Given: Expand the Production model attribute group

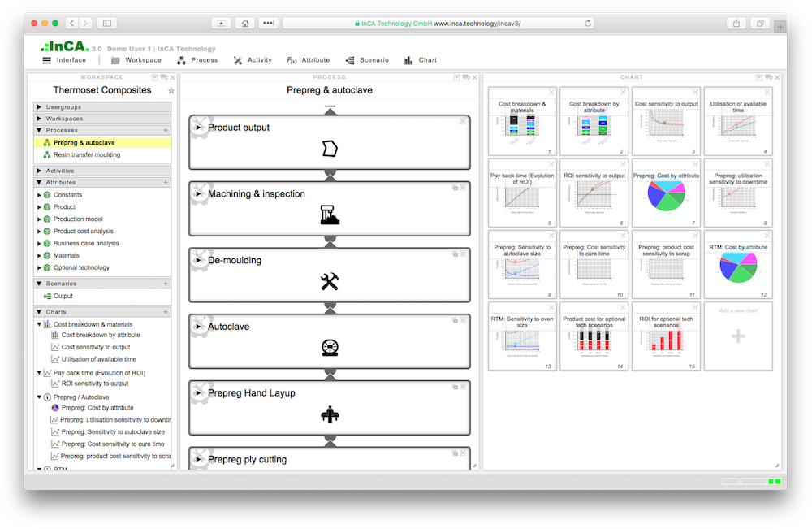Looking at the screenshot, I should (39, 219).
